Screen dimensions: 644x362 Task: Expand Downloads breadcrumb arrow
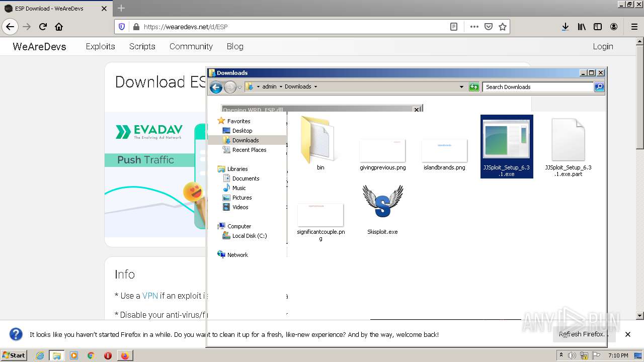click(315, 86)
